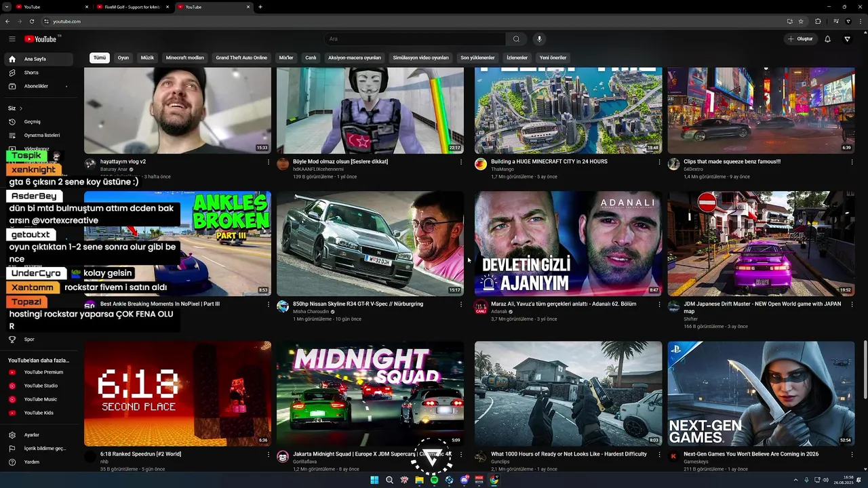Screen dimensions: 868x488
Task: Select the Tümü filter chip
Action: [x=100, y=58]
